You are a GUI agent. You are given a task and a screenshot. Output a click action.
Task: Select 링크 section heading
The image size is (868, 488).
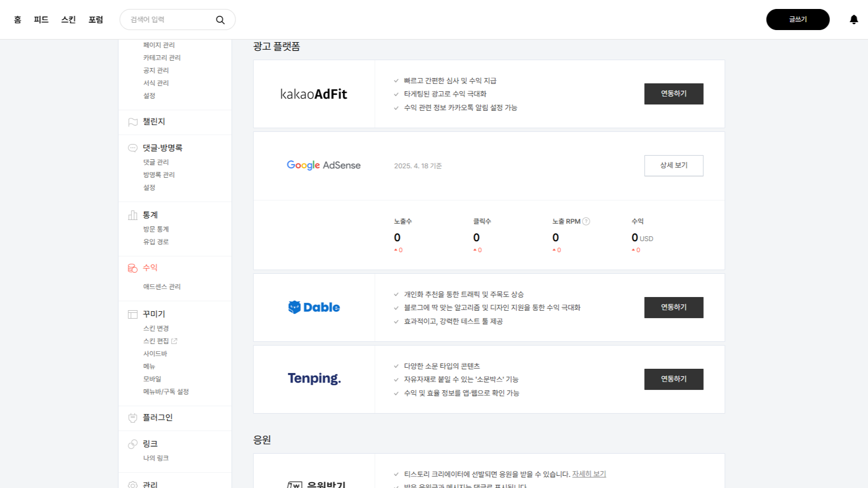(x=150, y=444)
